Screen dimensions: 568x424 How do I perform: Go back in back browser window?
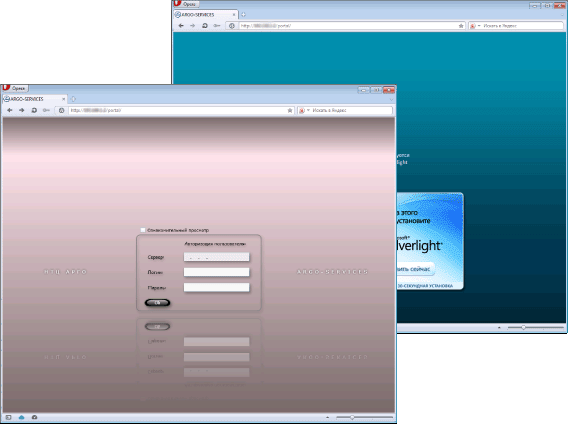click(181, 26)
